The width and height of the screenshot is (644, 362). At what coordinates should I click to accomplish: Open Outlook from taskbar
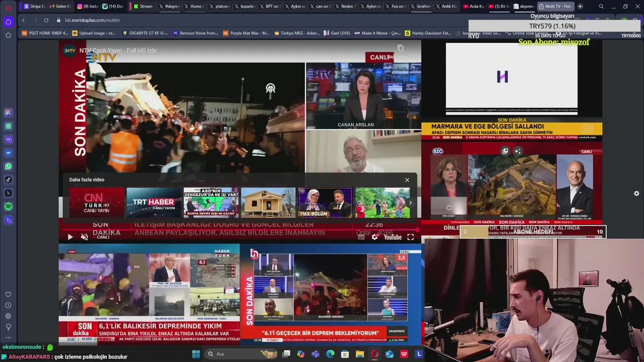(389, 354)
